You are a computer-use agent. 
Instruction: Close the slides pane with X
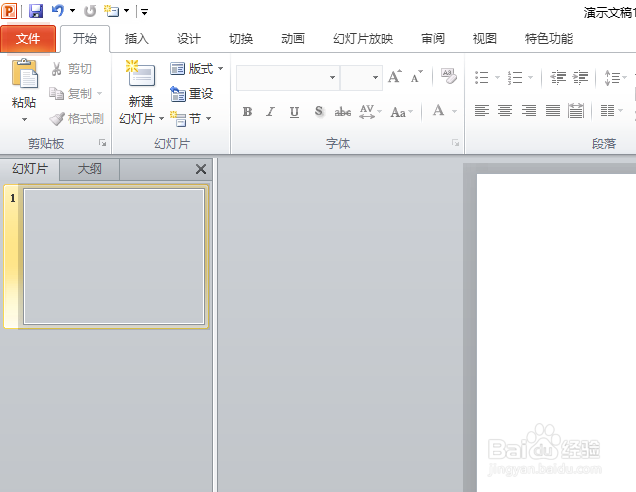[201, 169]
